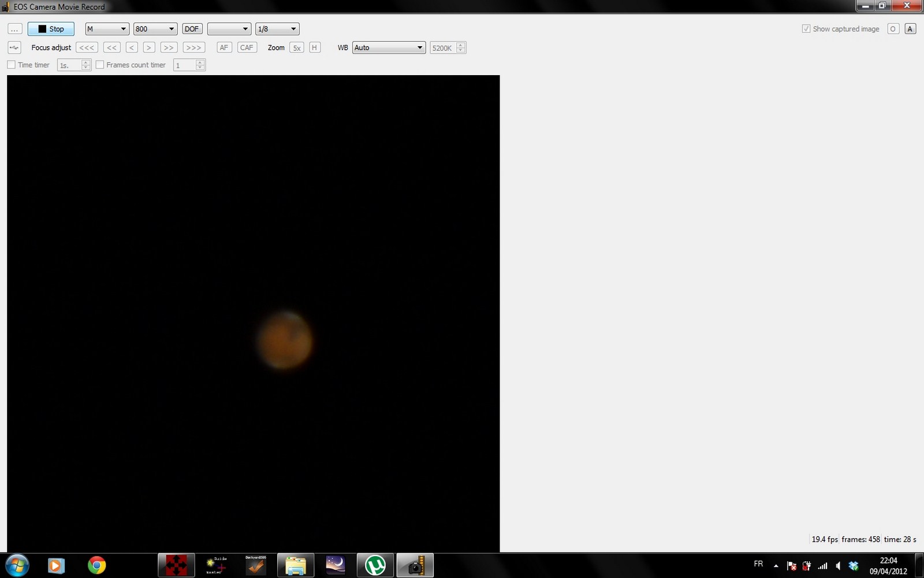
Task: Click the H zoom button
Action: (314, 47)
